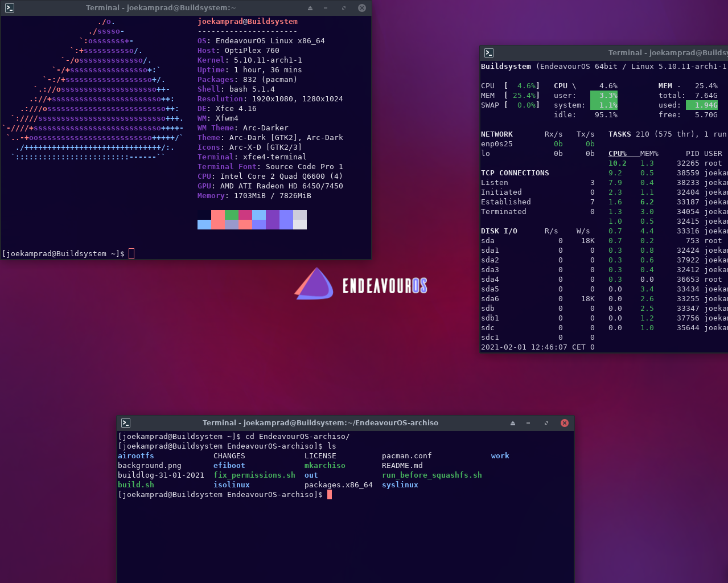Click the 'Established' connections row in glances
The image size is (728, 583).
538,202
